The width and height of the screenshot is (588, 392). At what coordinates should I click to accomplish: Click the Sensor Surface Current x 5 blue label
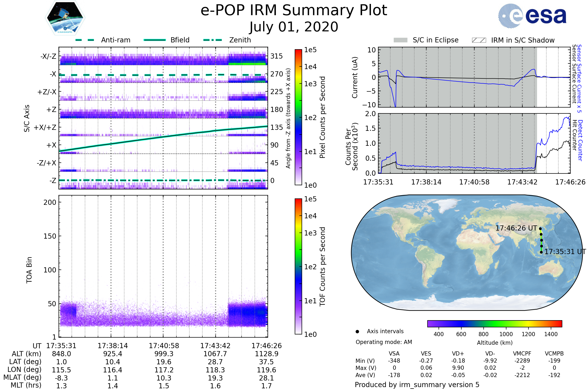tap(579, 78)
